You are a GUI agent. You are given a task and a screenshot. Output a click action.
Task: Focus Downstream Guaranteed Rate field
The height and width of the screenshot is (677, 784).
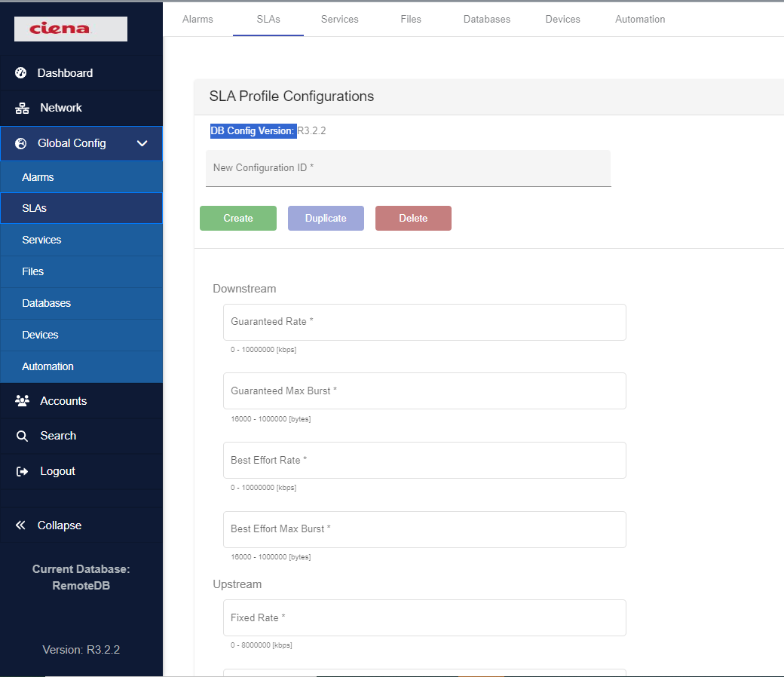click(424, 322)
